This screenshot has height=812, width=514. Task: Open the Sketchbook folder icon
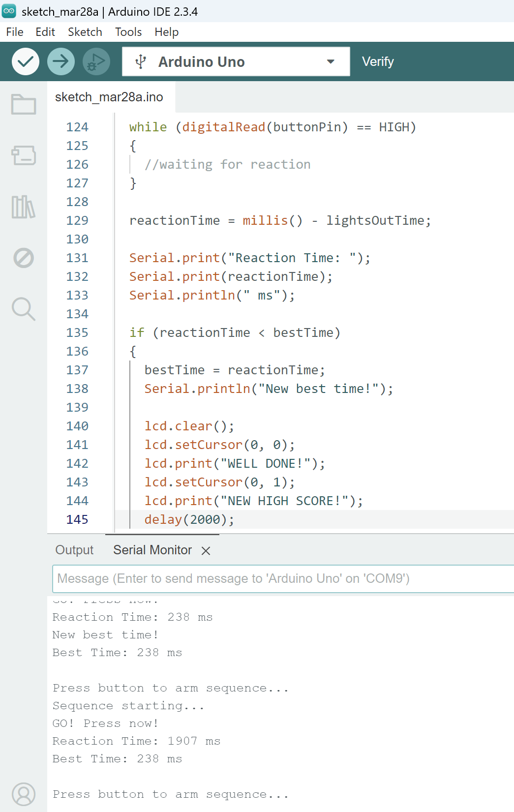point(24,104)
